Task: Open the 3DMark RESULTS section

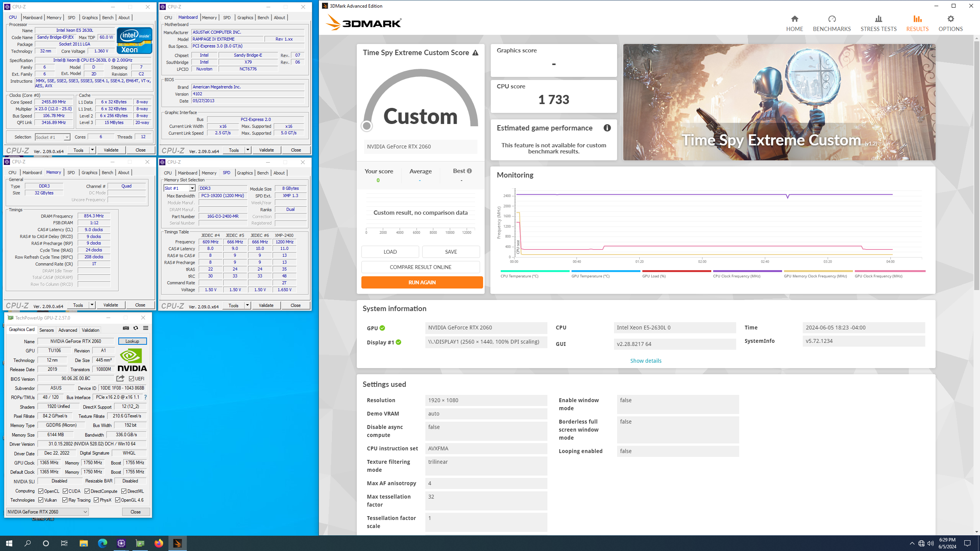Action: click(917, 23)
